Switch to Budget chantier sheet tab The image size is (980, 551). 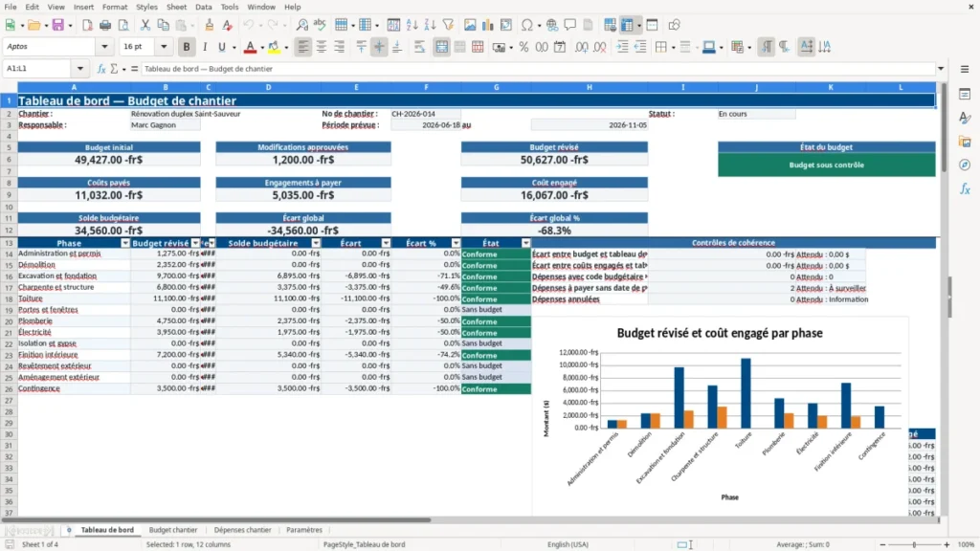click(173, 530)
